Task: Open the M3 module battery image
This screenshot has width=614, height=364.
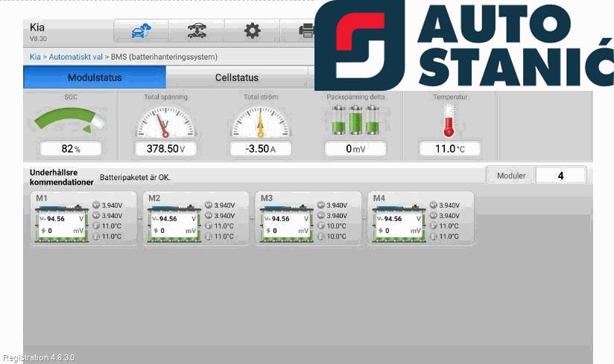Action: (x=286, y=223)
